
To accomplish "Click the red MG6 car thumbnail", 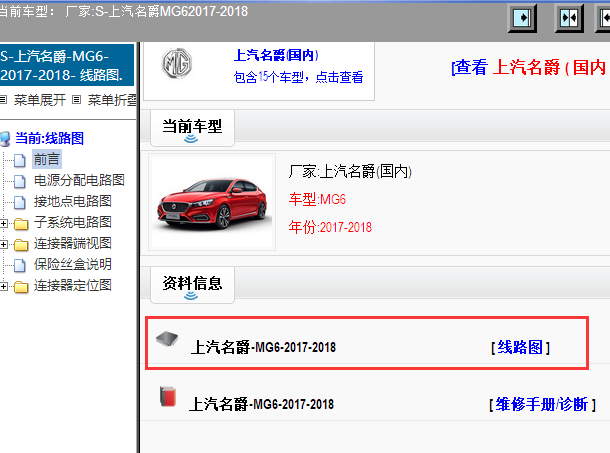I will (212, 202).
